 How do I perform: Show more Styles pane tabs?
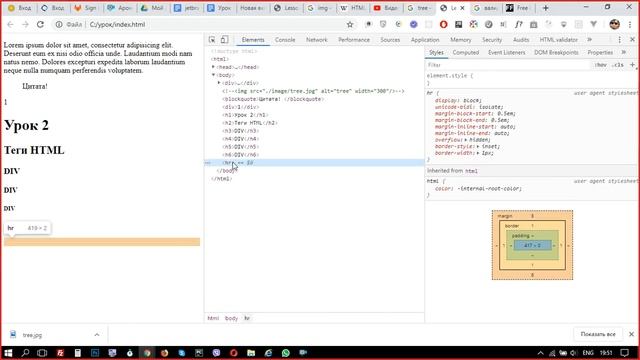[x=623, y=52]
